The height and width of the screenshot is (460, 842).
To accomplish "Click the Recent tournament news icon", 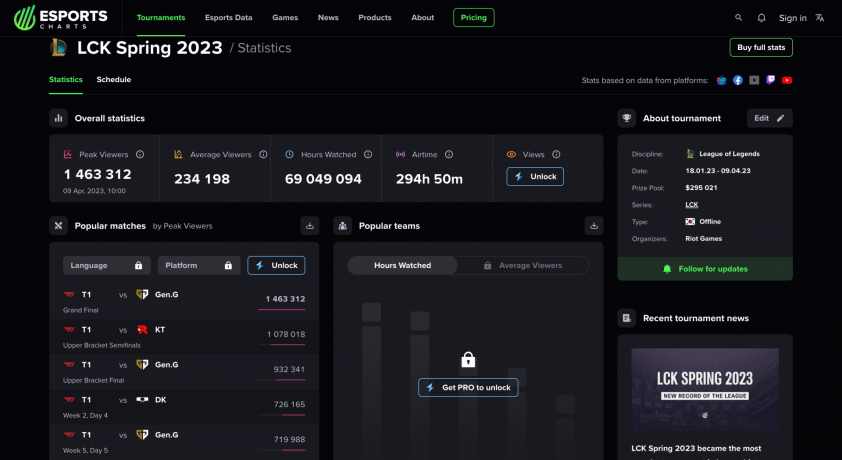I will tap(627, 318).
